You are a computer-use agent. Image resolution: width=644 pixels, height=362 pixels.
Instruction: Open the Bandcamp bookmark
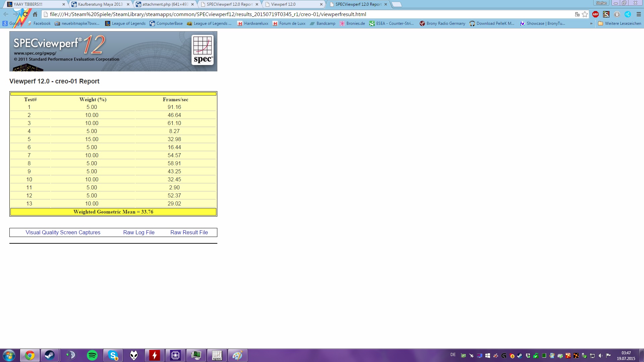[x=323, y=23]
